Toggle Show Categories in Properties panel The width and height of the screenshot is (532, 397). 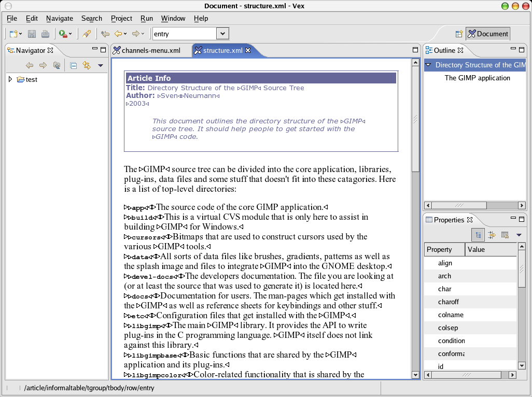tap(478, 235)
